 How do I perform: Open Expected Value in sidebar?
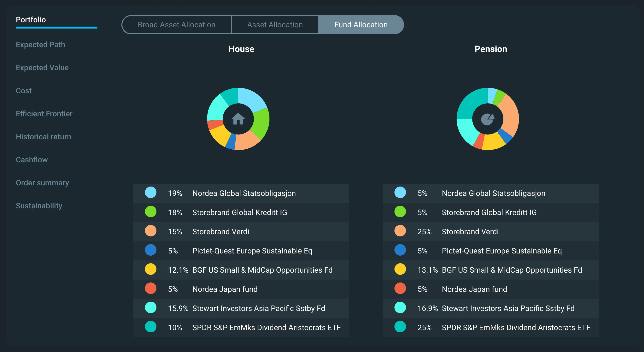(42, 68)
